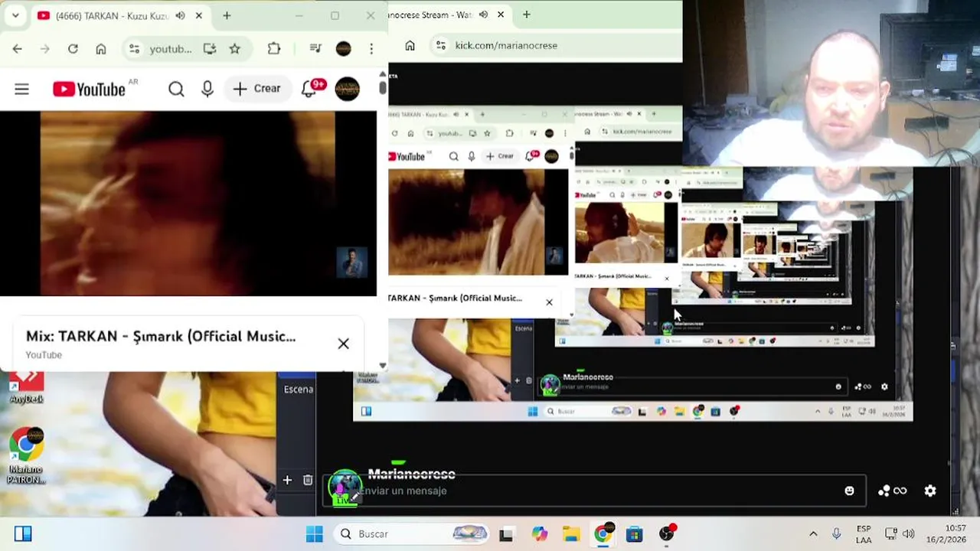Open the media controls icon in the front Chrome toolbar
Viewport: 980px width, 551px height.
[315, 49]
